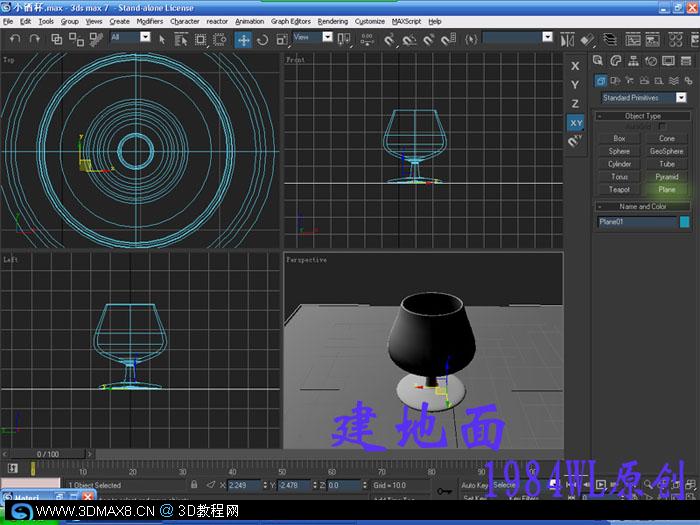Collapse the Object Type rollout
Viewport: 700px width, 525px height.
tap(643, 116)
